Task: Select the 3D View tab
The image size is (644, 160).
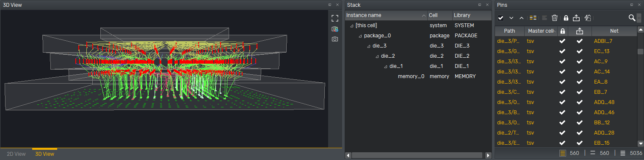Action: point(44,154)
